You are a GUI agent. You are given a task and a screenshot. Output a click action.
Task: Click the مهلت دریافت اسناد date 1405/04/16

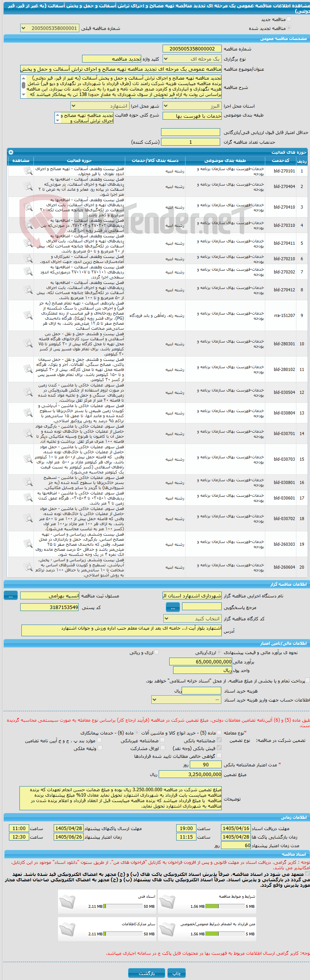236,829
